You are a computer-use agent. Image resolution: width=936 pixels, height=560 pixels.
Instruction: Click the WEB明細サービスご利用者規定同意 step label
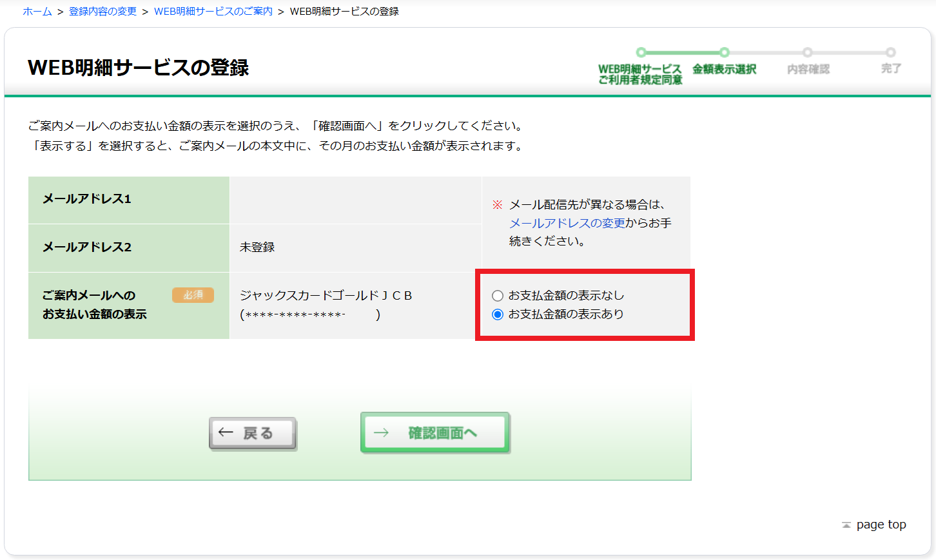tap(640, 74)
